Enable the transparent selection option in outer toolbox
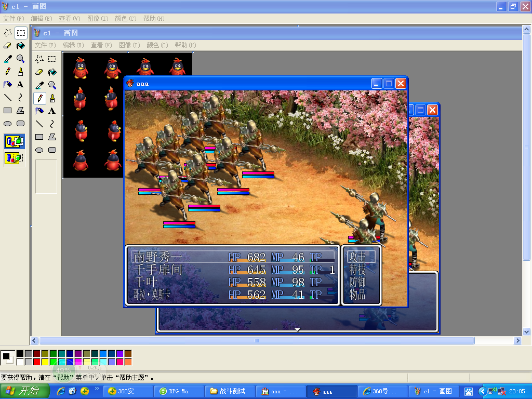 pyautogui.click(x=14, y=158)
